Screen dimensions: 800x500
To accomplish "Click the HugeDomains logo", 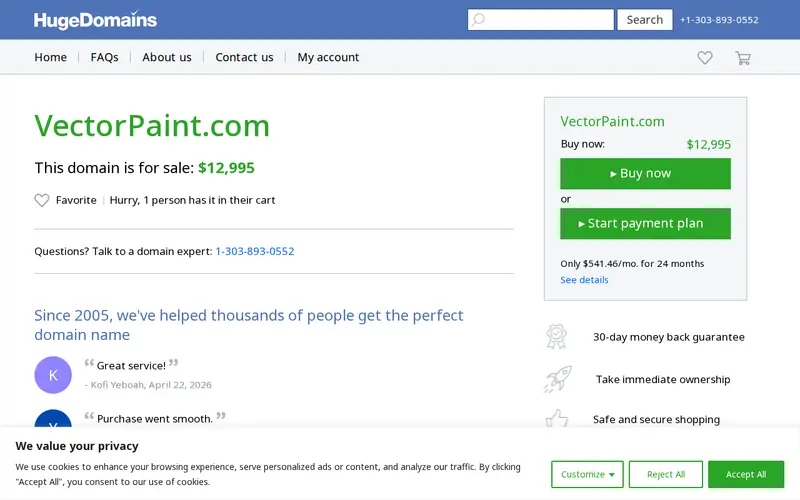I will [x=95, y=20].
